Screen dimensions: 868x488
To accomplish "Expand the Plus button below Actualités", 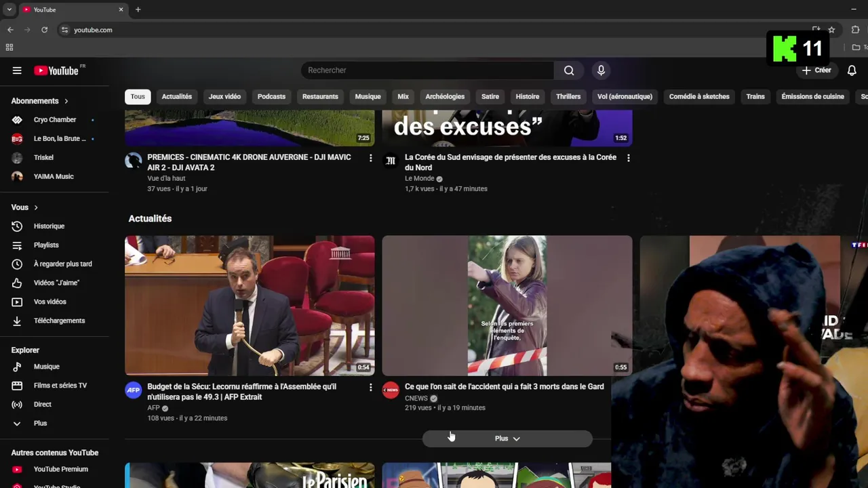I will [507, 439].
